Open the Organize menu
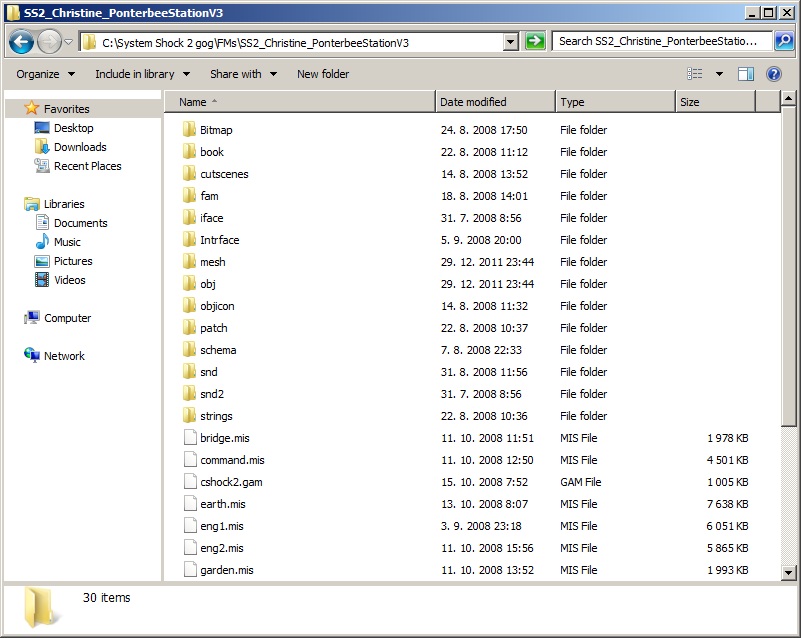The width and height of the screenshot is (801, 638). pyautogui.click(x=45, y=74)
